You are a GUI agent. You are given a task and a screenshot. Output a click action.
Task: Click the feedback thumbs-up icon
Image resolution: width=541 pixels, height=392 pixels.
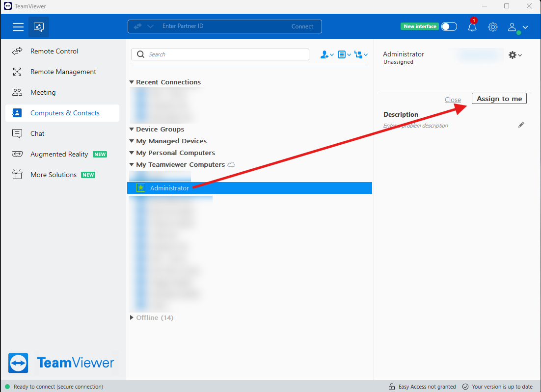[39, 26]
